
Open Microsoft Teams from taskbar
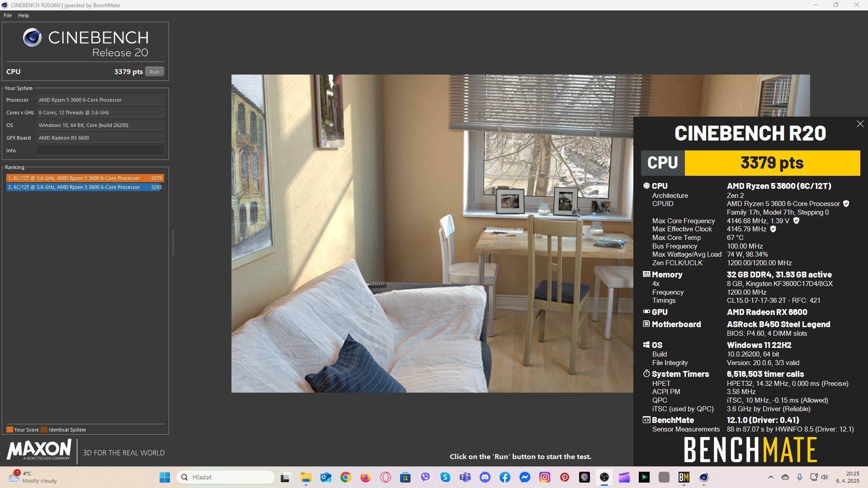tap(465, 477)
